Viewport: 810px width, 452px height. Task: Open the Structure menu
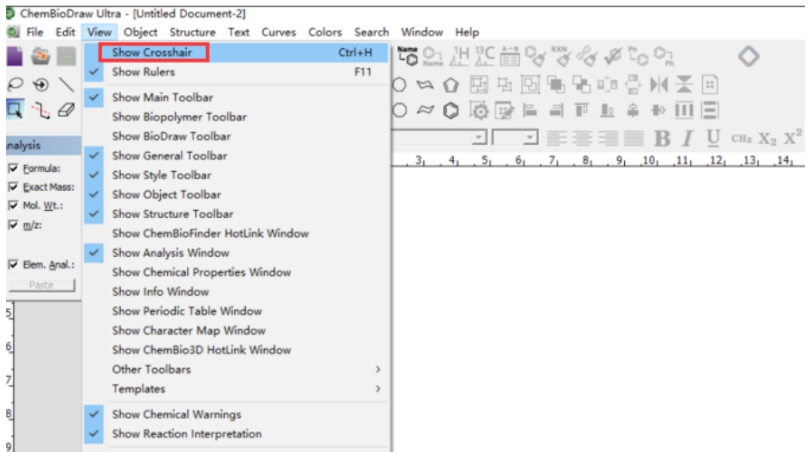192,32
